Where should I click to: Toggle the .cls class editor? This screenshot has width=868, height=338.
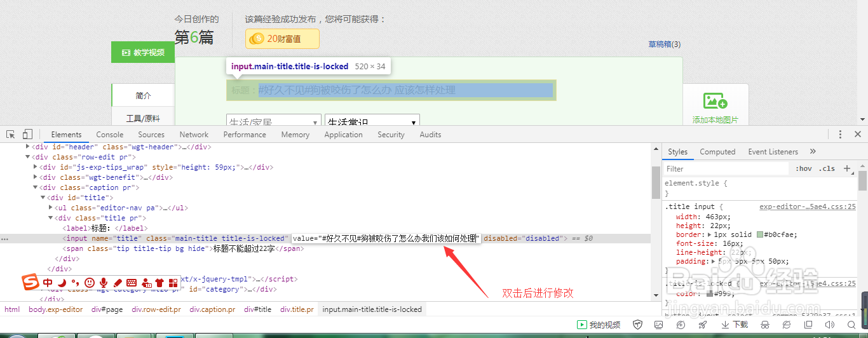point(827,168)
